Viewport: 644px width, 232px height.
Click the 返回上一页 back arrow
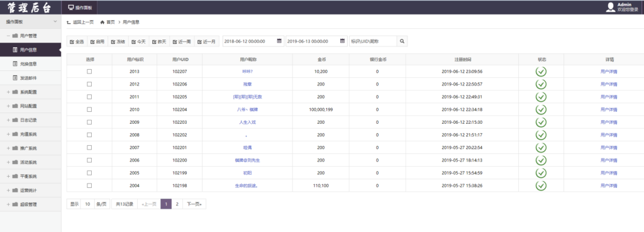tap(69, 22)
